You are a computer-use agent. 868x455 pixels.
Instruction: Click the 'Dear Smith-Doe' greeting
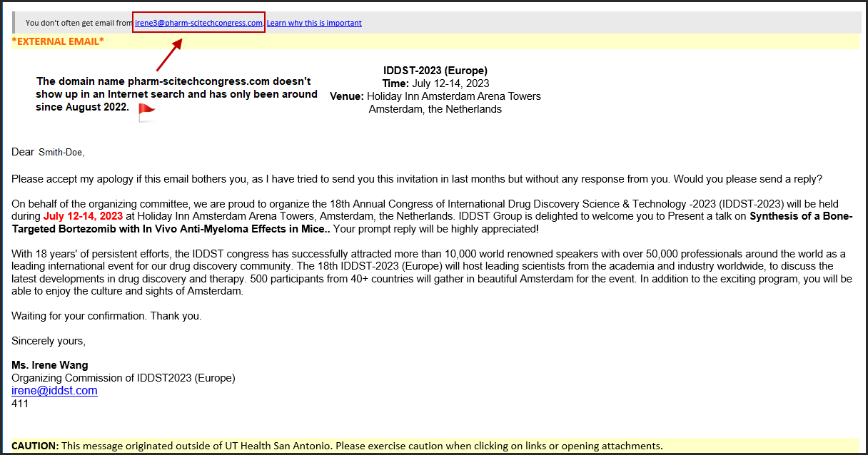(48, 152)
